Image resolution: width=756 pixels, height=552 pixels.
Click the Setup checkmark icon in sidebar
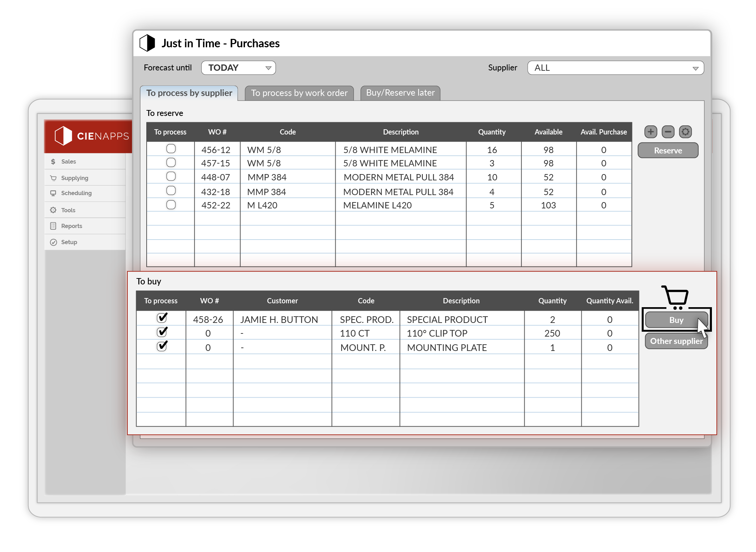coord(53,242)
